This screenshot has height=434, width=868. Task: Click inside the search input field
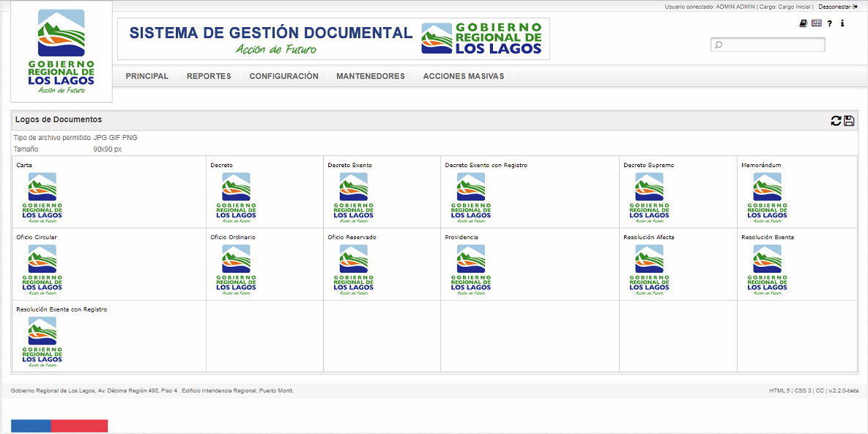pyautogui.click(x=768, y=45)
